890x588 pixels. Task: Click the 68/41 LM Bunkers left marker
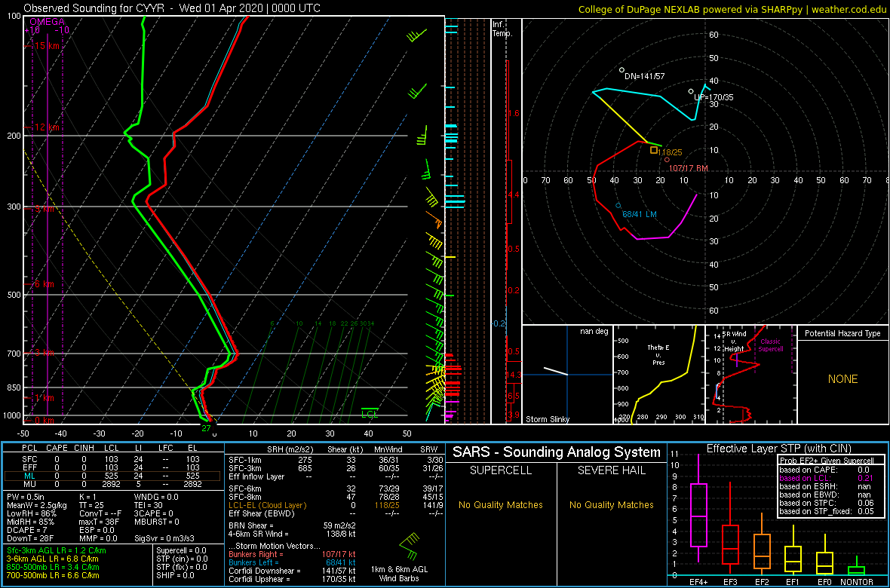[618, 206]
